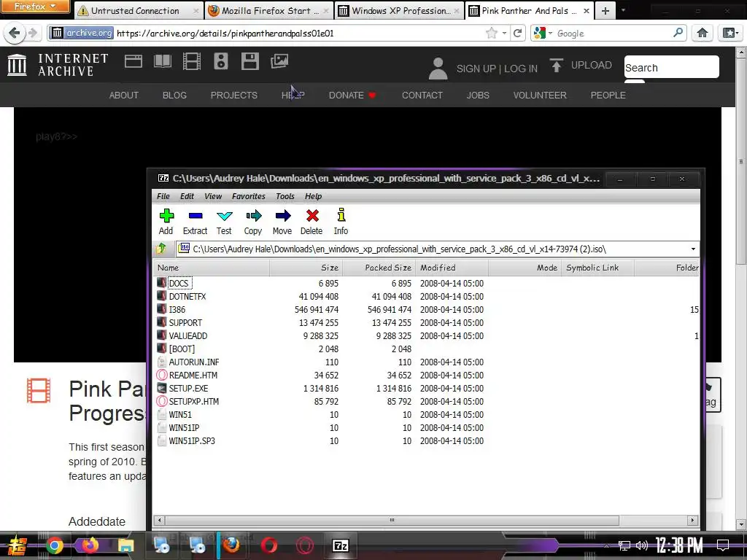Click the Copy arrow icon in 7-Zip

[253, 216]
